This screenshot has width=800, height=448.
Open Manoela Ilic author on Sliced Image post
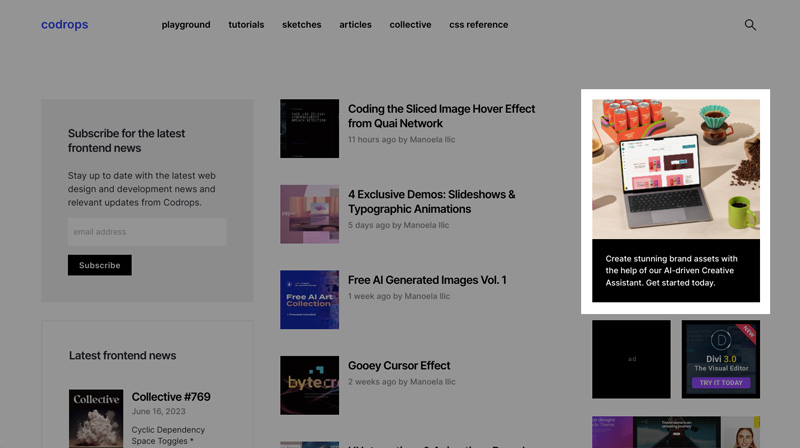[x=432, y=139]
